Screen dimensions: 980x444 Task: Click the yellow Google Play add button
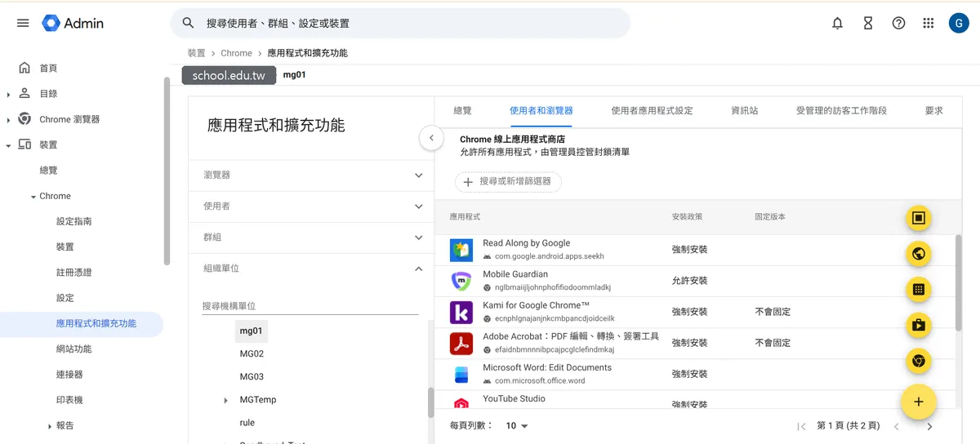[x=919, y=326]
